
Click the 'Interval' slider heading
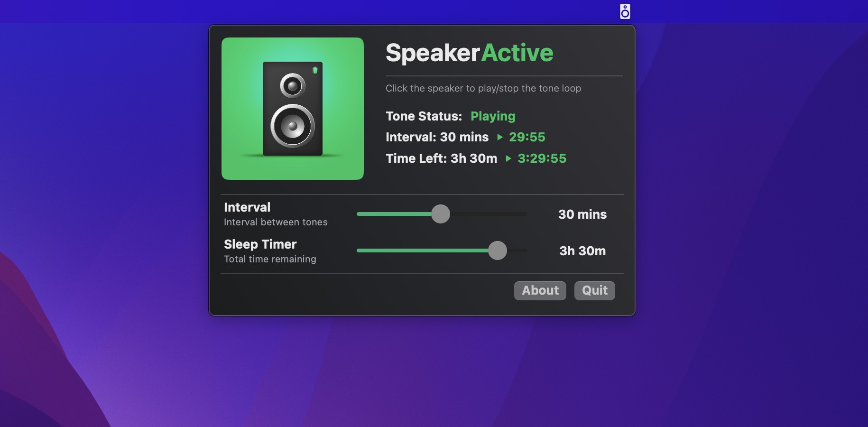coord(247,207)
